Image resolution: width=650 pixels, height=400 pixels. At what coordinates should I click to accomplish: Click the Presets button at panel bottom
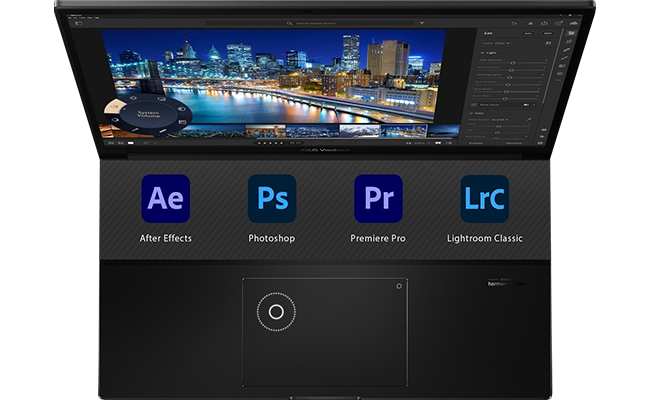(x=476, y=143)
